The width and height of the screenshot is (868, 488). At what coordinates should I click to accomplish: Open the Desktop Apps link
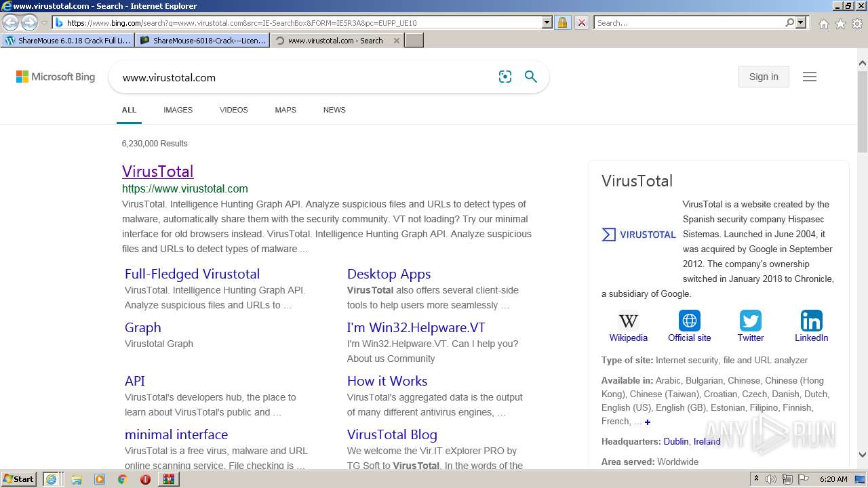point(389,274)
